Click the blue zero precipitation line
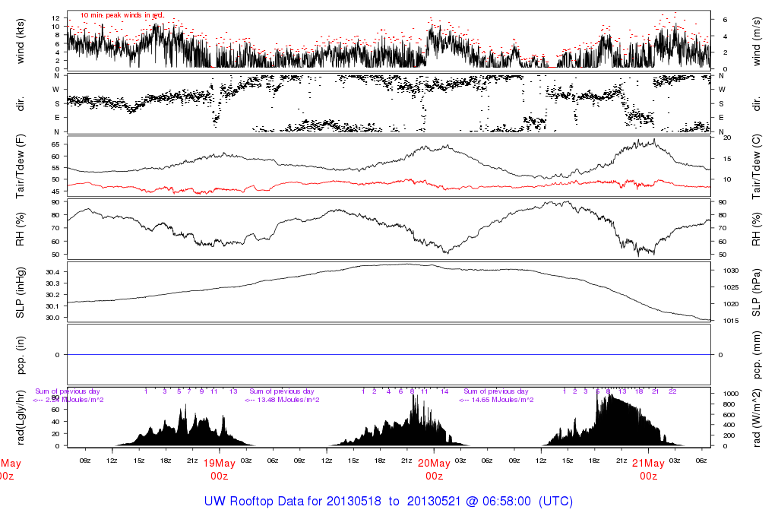 (x=388, y=354)
